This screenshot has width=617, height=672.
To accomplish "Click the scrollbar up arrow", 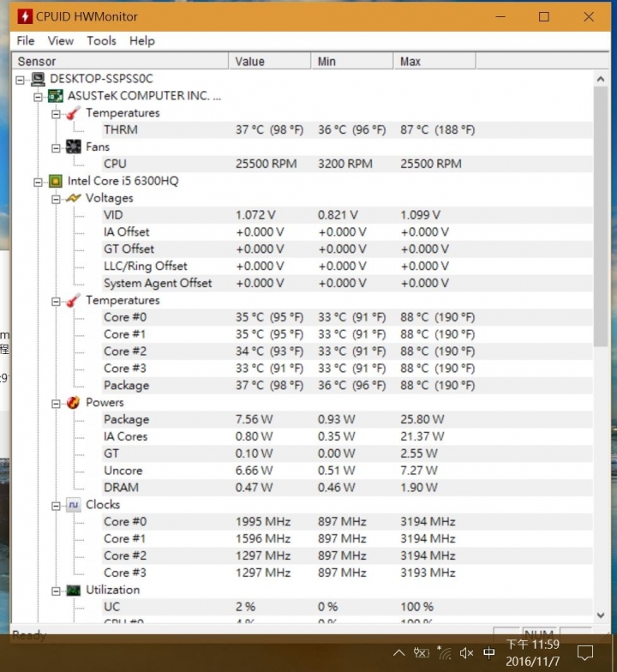I will [601, 79].
